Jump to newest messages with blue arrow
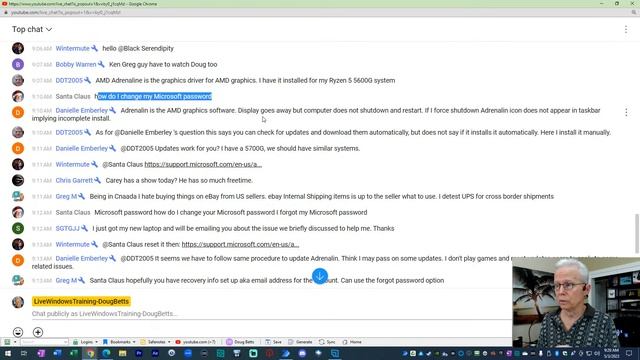Viewport: 640px width, 360px height. 320,276
